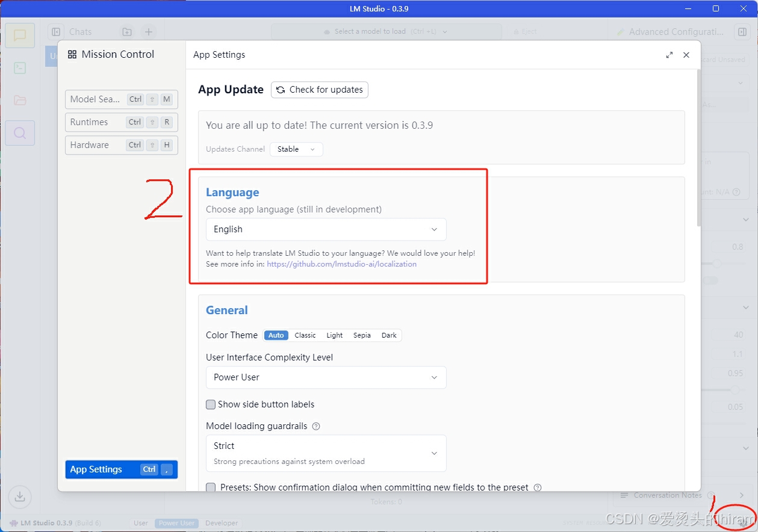The image size is (758, 532).
Task: Click the Eject model button
Action: click(525, 32)
